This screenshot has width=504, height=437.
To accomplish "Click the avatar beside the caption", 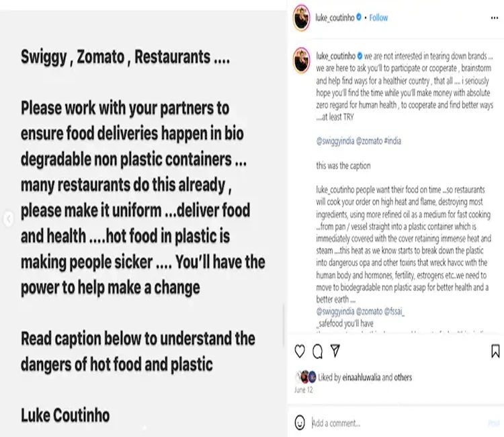I will 302,60.
